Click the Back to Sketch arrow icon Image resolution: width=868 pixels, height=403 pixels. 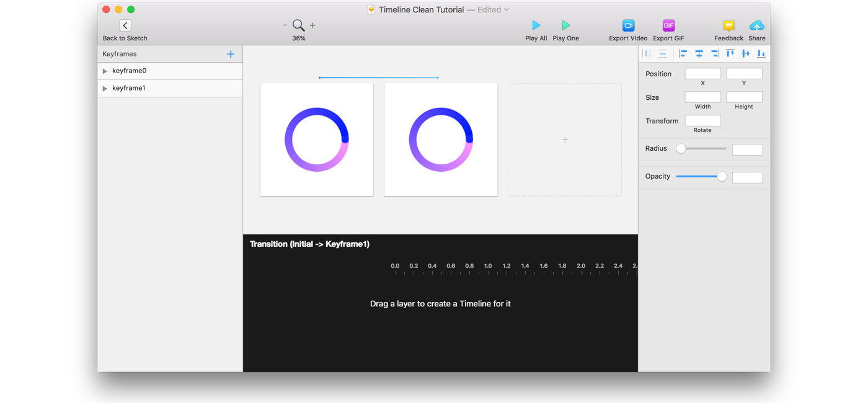click(125, 25)
